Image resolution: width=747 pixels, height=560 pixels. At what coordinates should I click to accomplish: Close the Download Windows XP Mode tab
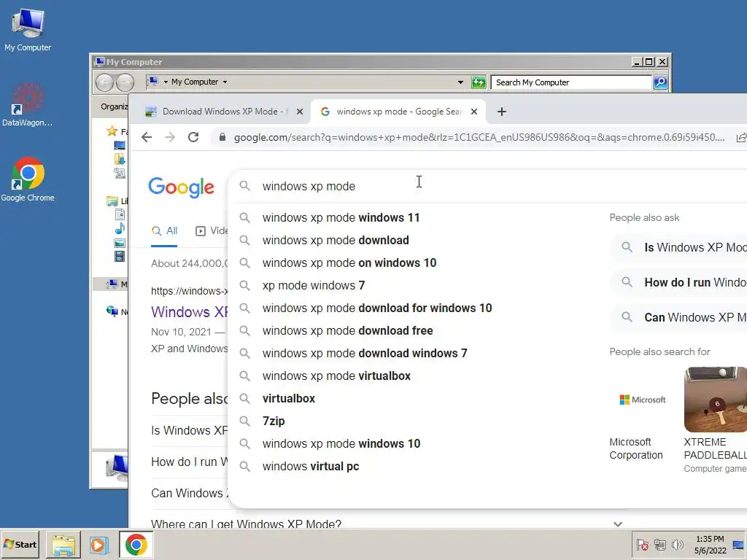pos(300,112)
